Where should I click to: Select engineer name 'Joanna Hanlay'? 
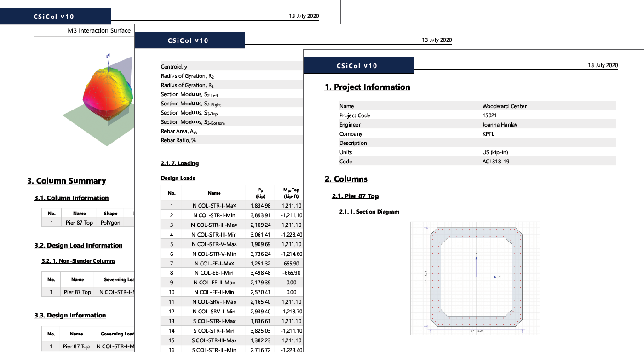click(x=500, y=125)
